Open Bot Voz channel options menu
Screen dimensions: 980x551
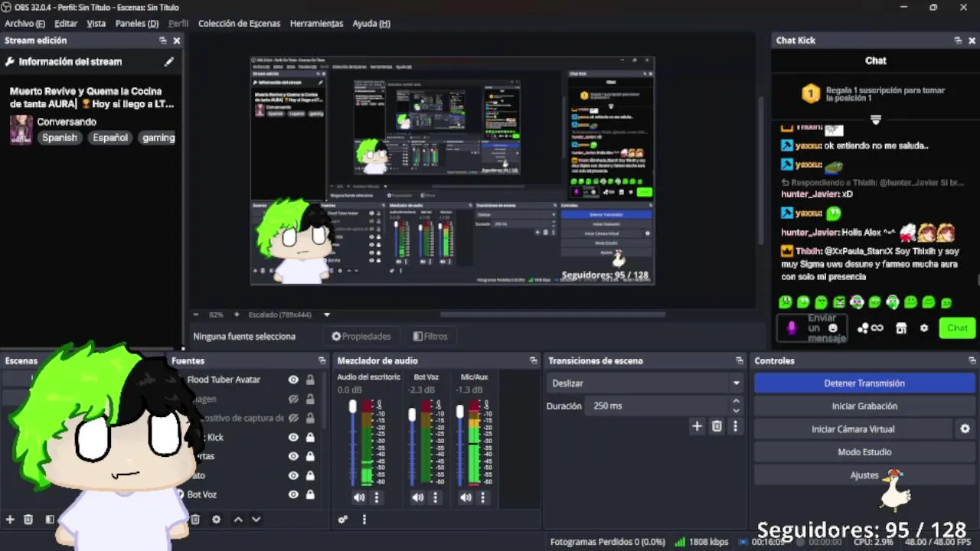click(x=435, y=497)
